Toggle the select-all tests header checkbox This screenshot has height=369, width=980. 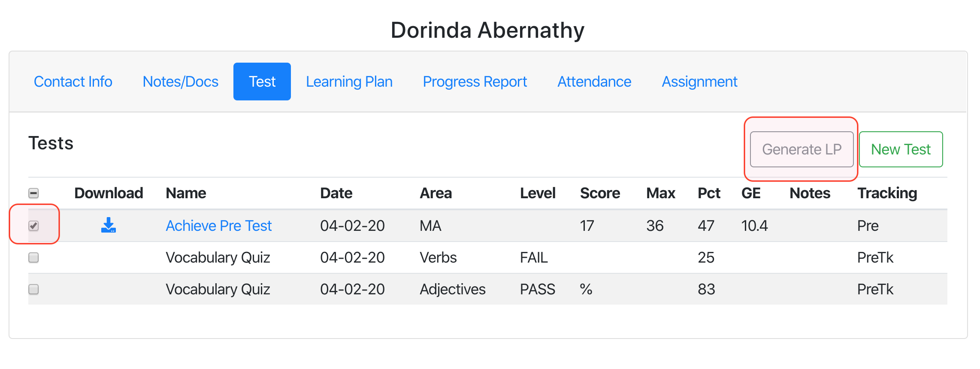coord(33,193)
